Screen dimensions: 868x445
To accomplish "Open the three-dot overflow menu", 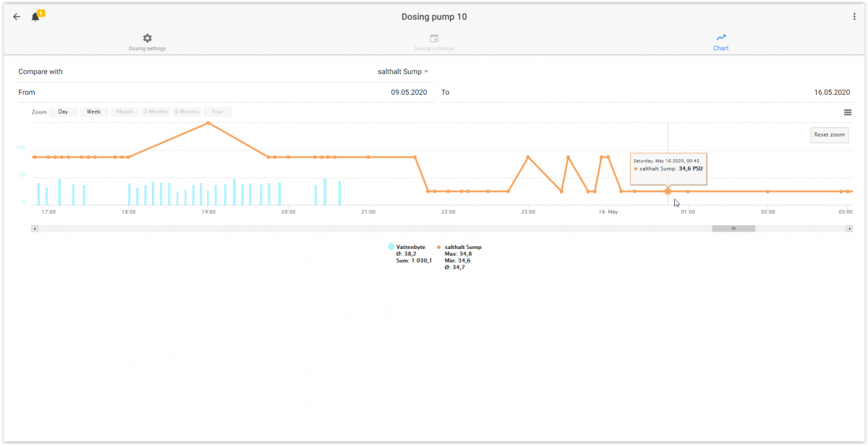I will 854,17.
